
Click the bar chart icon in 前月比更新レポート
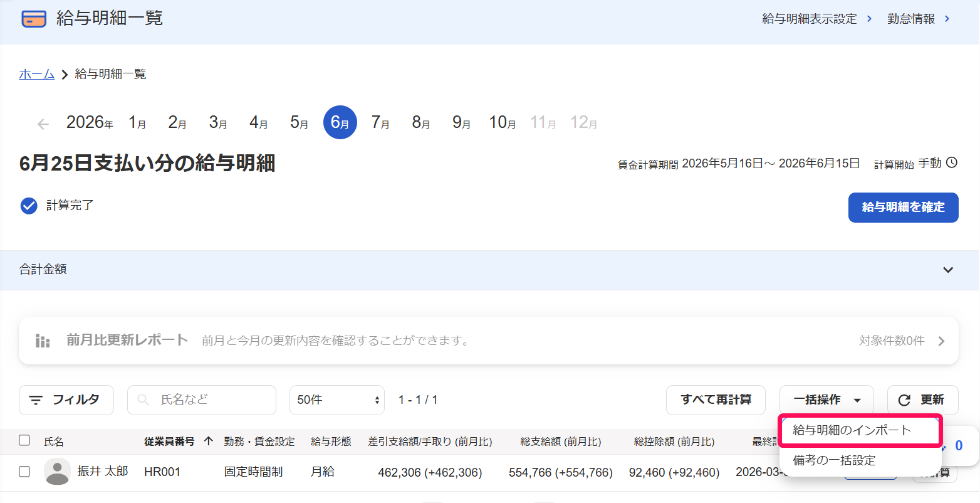pos(43,341)
